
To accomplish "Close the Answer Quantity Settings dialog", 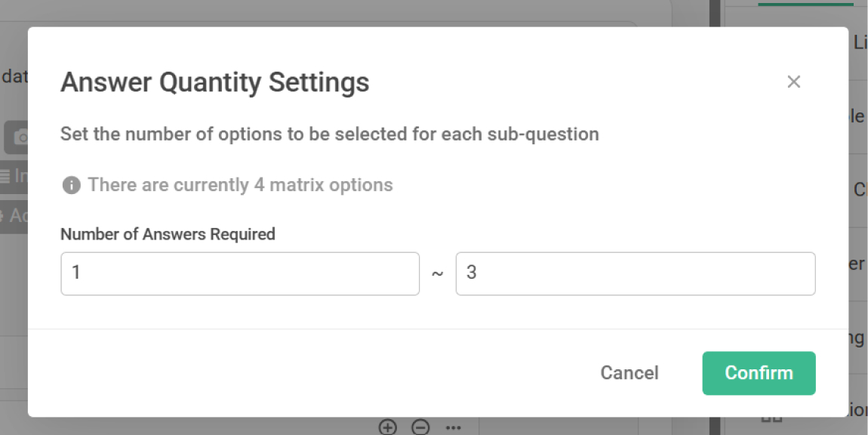I will click(x=793, y=82).
